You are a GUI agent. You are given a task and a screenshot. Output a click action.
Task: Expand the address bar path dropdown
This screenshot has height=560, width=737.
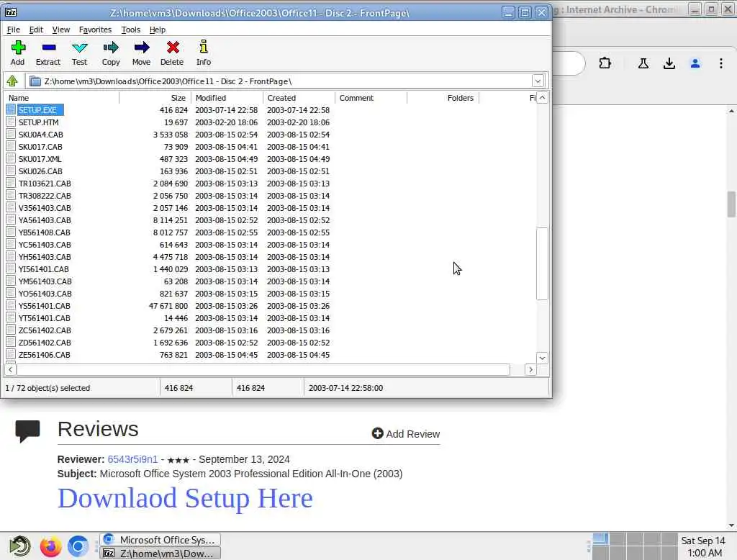(538, 81)
